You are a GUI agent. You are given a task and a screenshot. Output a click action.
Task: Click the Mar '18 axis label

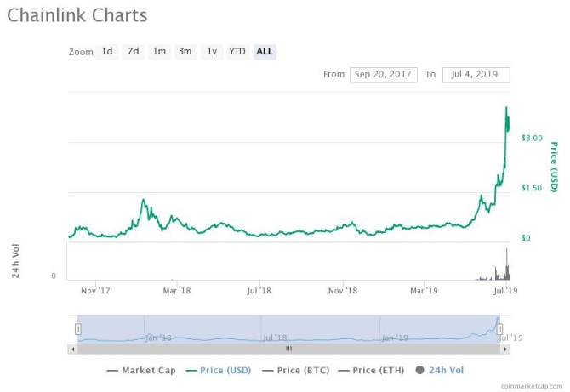(177, 291)
